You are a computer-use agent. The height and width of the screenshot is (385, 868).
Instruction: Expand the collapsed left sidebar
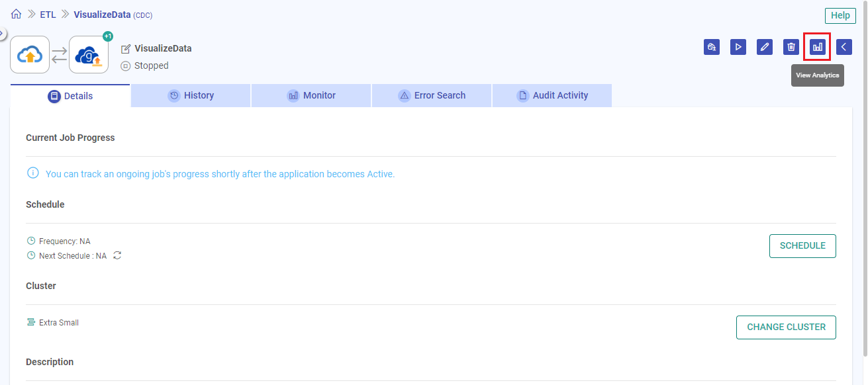pos(2,33)
